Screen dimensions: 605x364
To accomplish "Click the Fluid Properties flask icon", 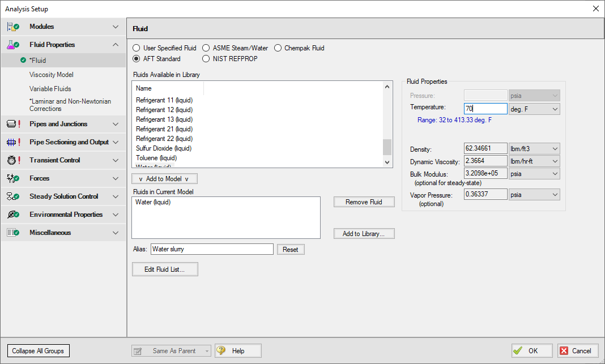I will point(13,45).
